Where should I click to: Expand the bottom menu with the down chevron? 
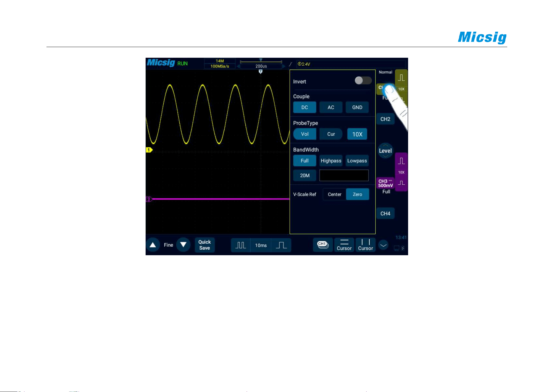pos(383,245)
